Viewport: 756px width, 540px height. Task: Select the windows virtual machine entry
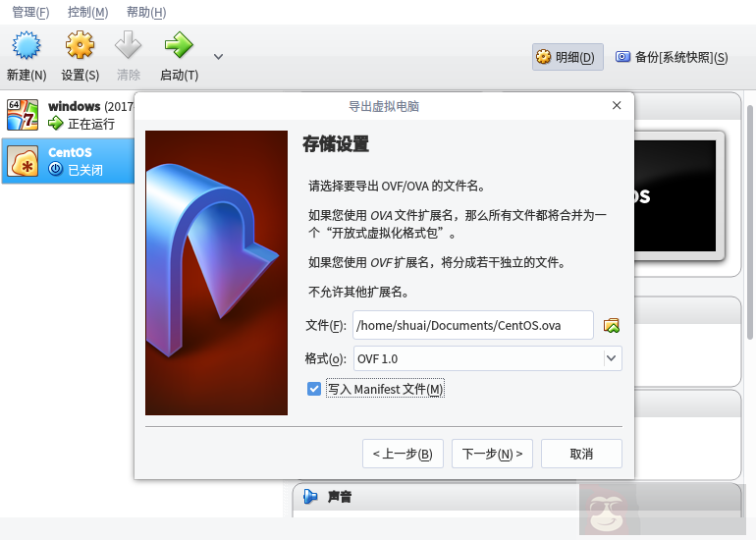(x=68, y=115)
